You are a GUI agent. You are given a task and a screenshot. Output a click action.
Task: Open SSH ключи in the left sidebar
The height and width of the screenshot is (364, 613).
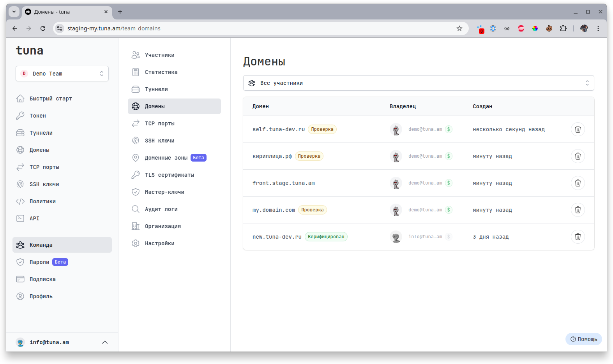coord(62,184)
